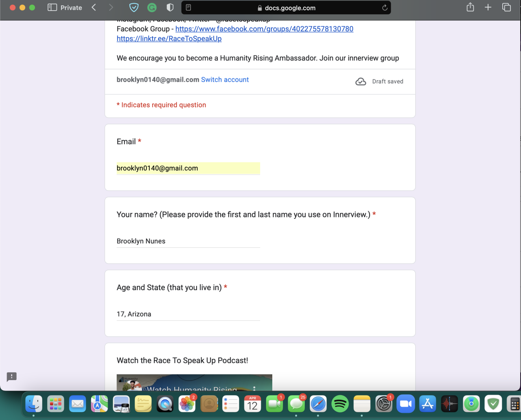Open FaceTime from the Dock

click(x=274, y=404)
